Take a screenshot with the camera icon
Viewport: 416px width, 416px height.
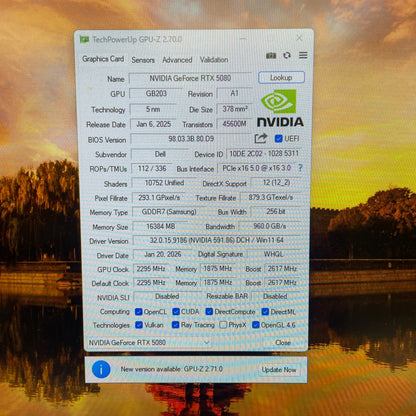click(271, 56)
